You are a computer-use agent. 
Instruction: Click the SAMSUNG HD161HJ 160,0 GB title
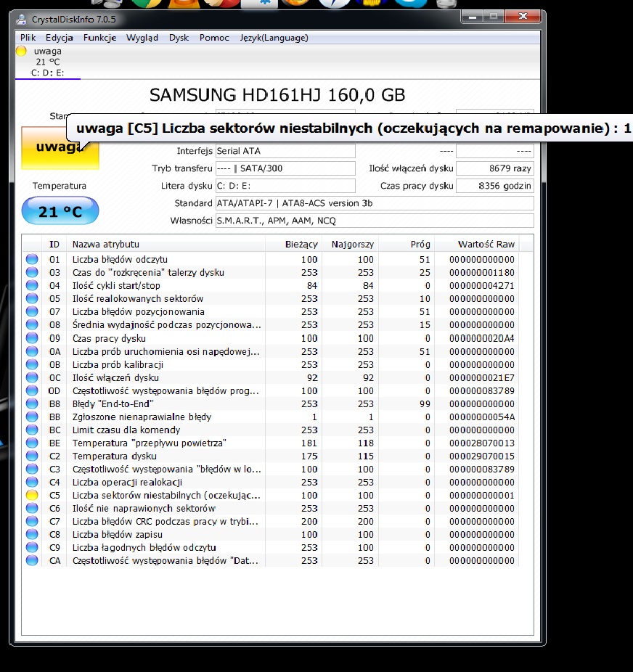[277, 95]
